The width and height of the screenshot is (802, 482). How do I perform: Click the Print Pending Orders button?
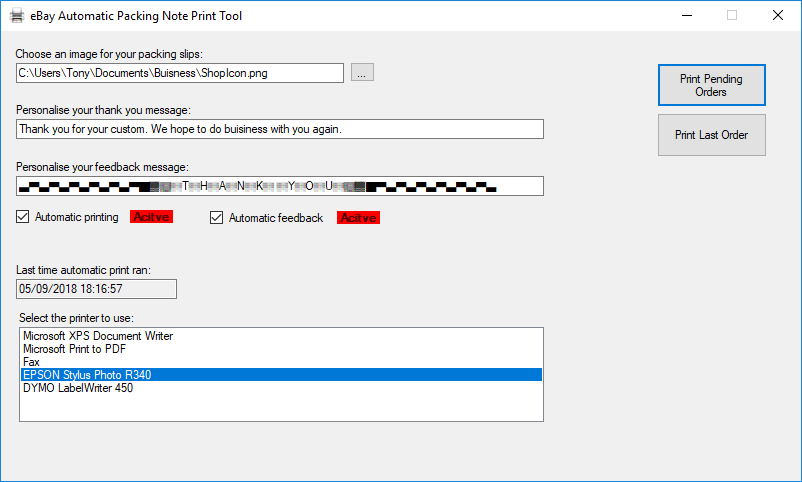711,85
